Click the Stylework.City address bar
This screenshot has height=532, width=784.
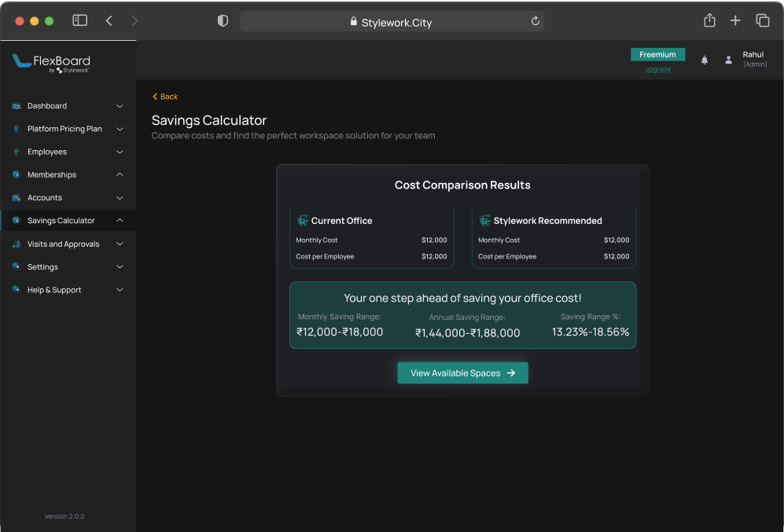pos(392,21)
